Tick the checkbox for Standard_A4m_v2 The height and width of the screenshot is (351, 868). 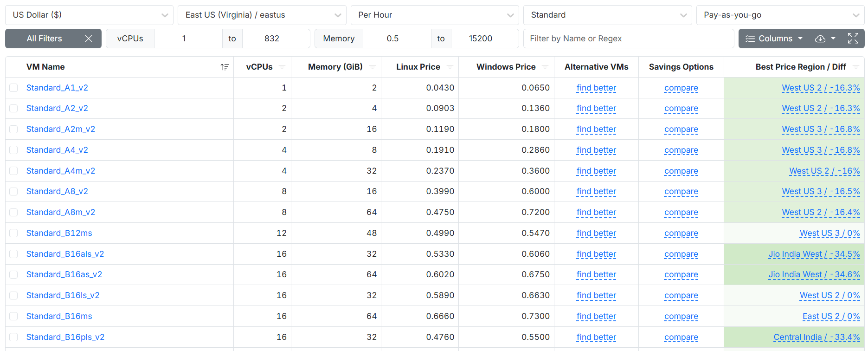(13, 171)
